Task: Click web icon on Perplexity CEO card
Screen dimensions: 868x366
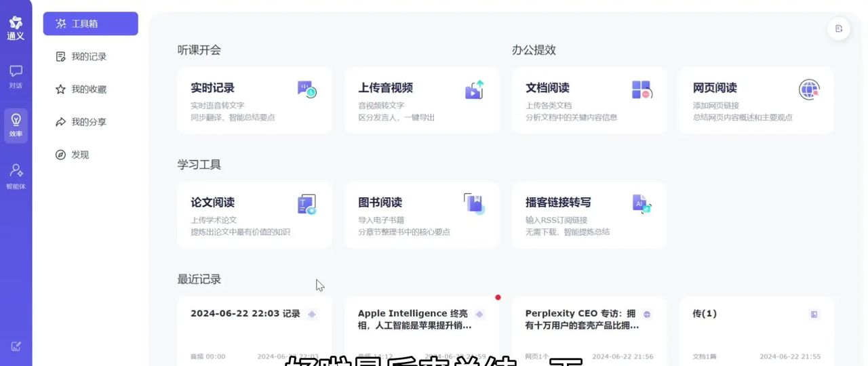Action: [647, 314]
